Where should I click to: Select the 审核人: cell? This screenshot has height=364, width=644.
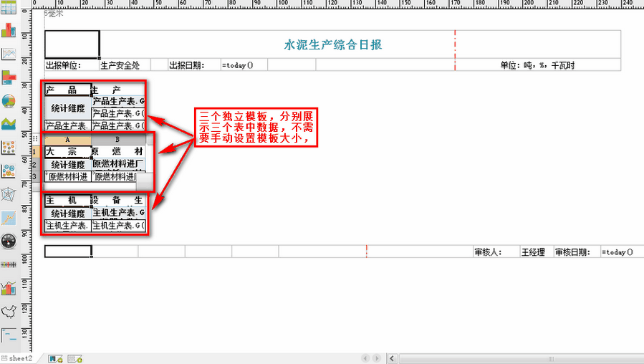(x=496, y=252)
